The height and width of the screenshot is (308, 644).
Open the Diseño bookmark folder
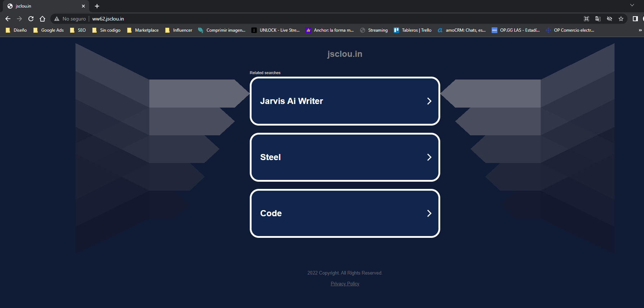tap(17, 30)
